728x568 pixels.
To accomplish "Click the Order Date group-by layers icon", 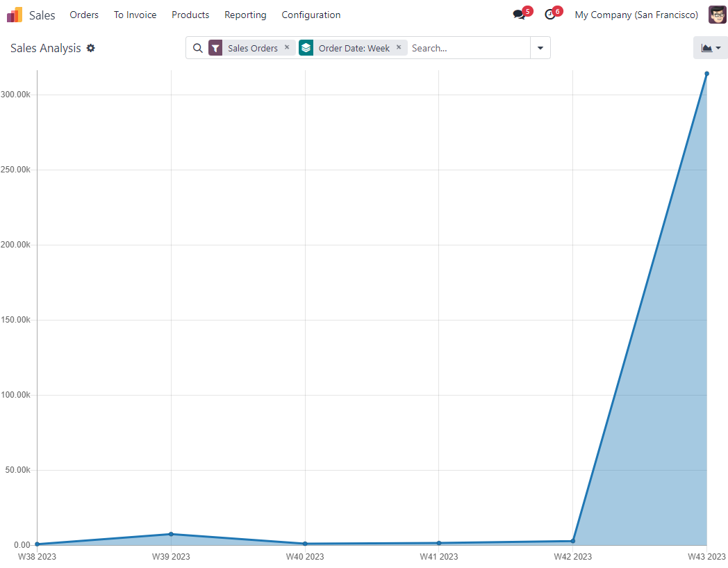I will click(x=306, y=48).
